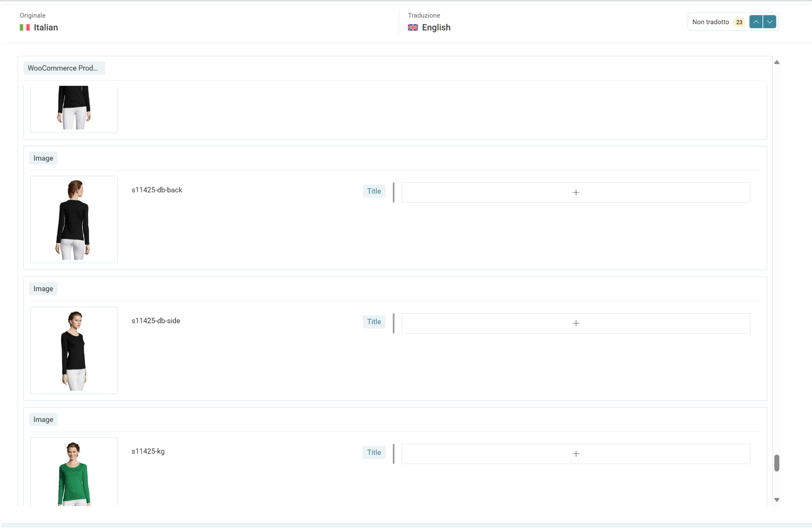Go to next untranslated segment (down arrow)

[x=770, y=22]
